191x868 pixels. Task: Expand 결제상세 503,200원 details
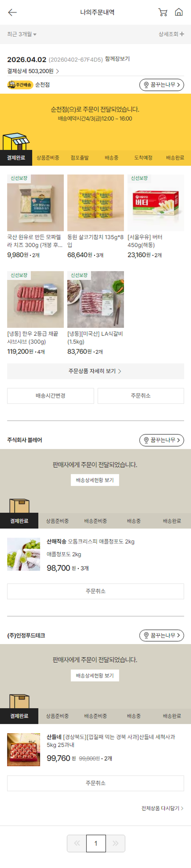(33, 71)
